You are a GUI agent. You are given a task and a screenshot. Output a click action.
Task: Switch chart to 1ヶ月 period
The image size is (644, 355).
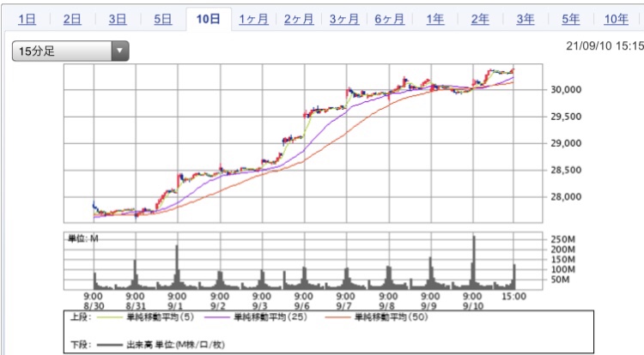255,18
